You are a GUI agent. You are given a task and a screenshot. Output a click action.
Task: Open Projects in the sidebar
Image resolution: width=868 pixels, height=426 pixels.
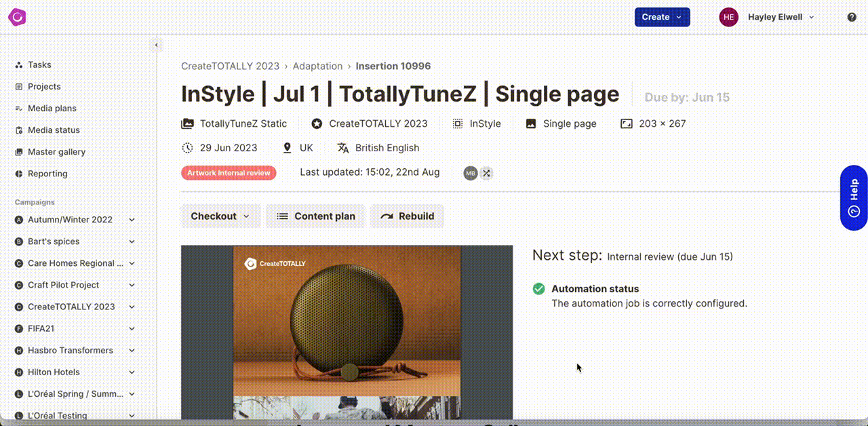coord(44,87)
